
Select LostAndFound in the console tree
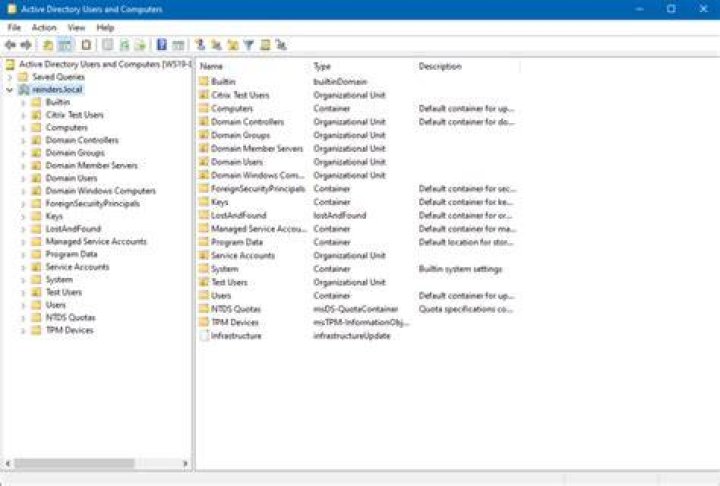coord(73,229)
